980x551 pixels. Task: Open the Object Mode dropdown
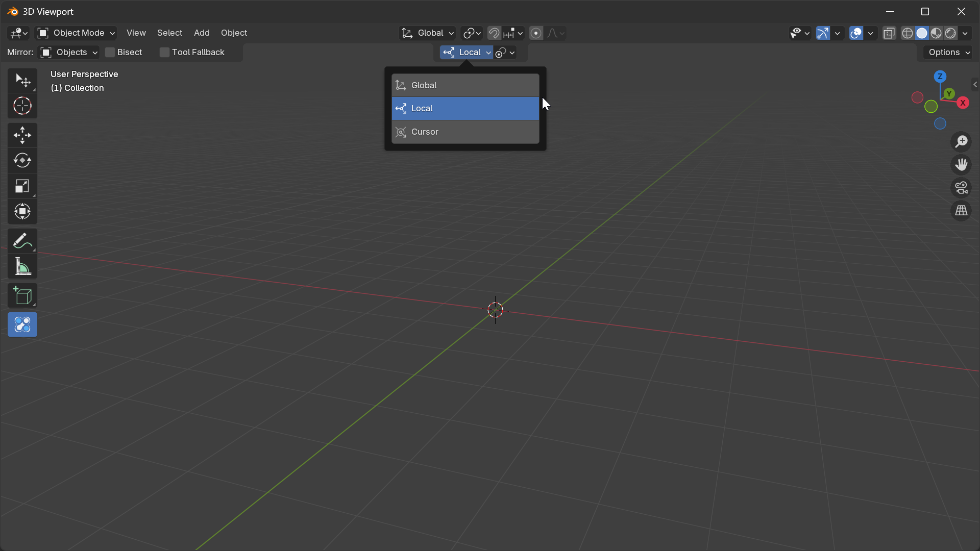click(x=76, y=33)
